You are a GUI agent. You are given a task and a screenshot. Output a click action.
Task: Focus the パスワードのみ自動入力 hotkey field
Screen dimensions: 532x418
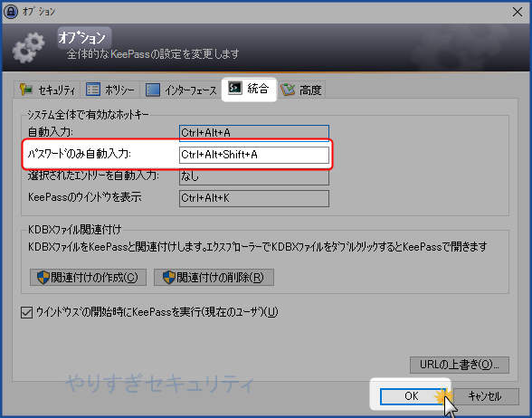coord(253,155)
